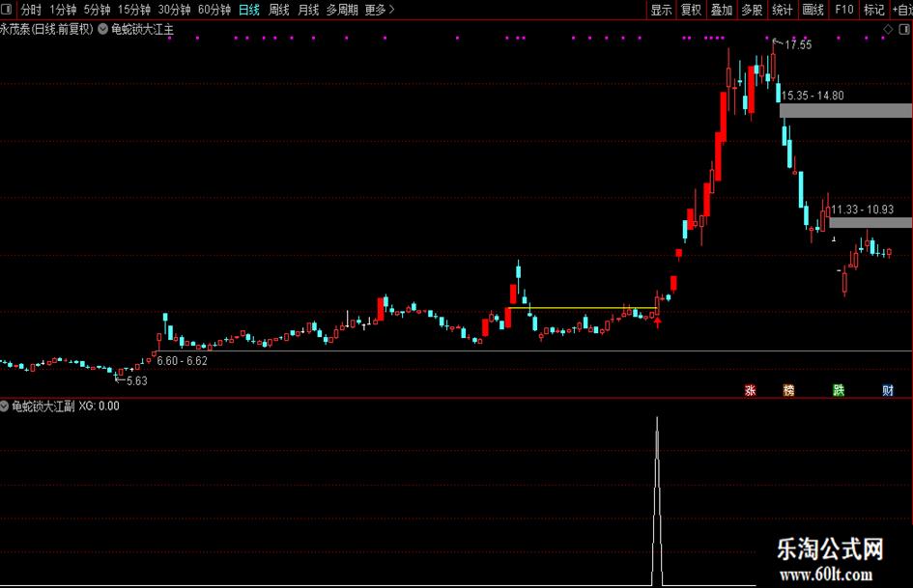913x588 pixels.
Task: Select the 日线 daily period tab
Action: point(249,10)
